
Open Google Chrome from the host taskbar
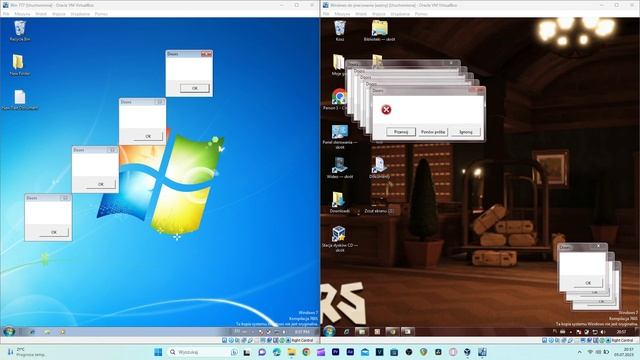coord(306,352)
